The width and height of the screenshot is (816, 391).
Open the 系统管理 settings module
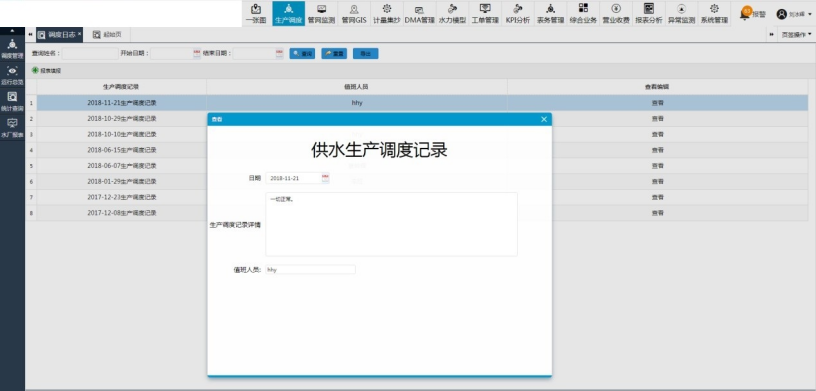pos(714,14)
